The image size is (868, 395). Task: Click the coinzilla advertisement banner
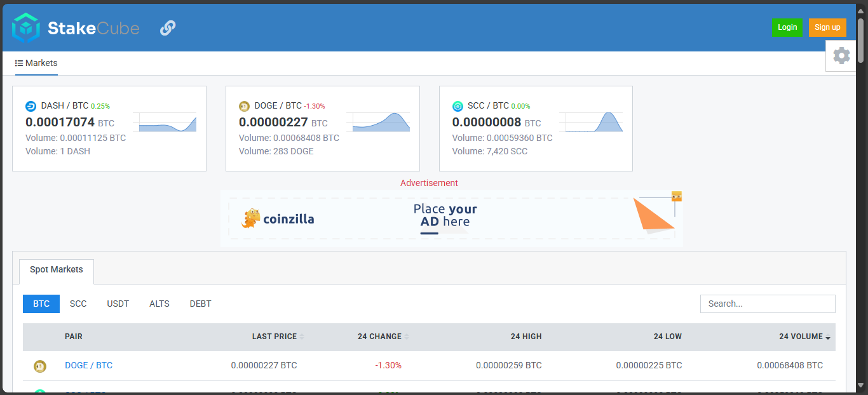[x=451, y=218]
